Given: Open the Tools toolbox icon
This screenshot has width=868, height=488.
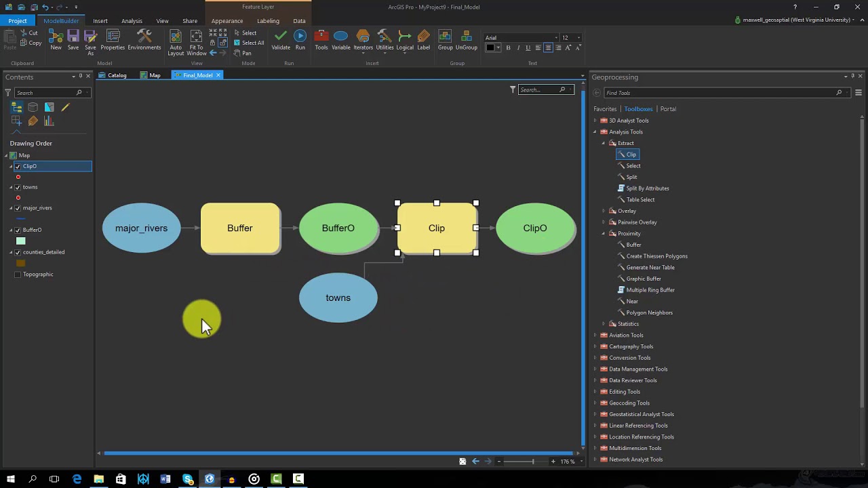Looking at the screenshot, I should click(321, 40).
